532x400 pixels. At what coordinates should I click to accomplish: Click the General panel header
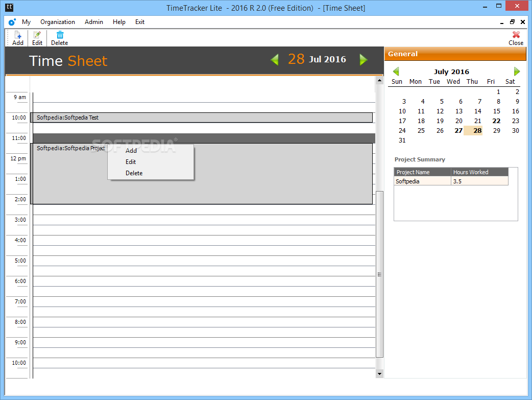click(455, 54)
